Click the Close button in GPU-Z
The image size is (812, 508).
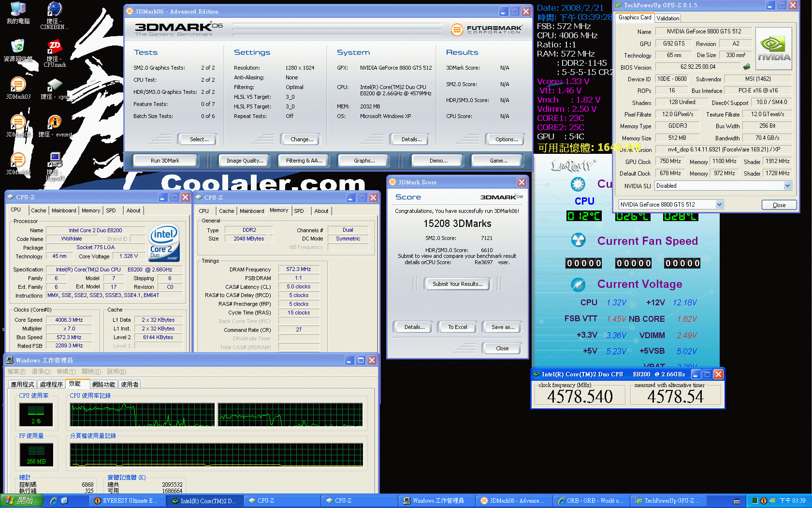point(779,205)
